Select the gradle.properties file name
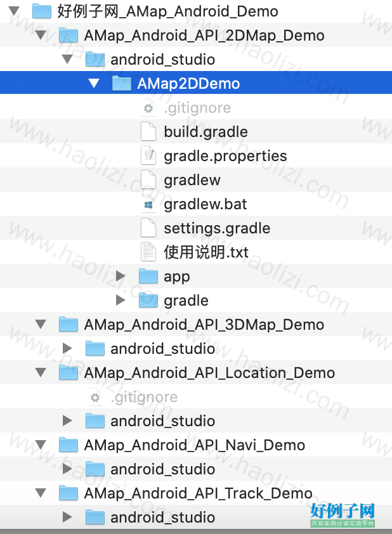The image size is (392, 534). (x=225, y=156)
